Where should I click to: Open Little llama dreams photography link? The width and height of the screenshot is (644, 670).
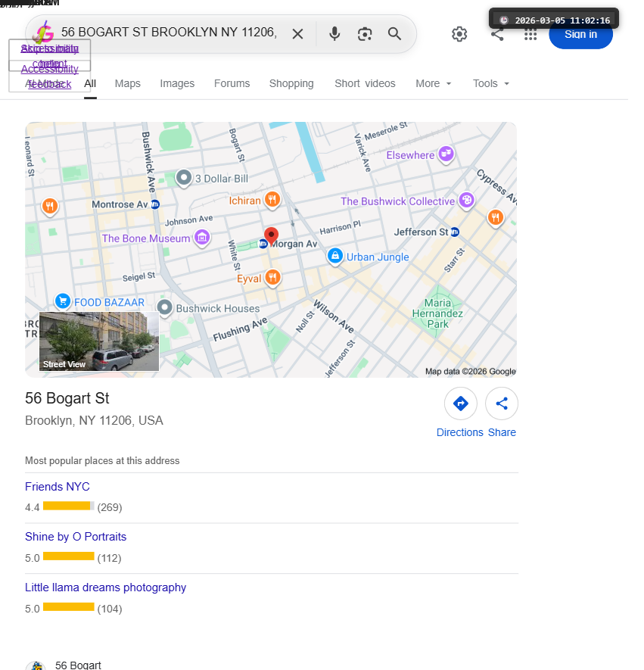[x=105, y=587]
